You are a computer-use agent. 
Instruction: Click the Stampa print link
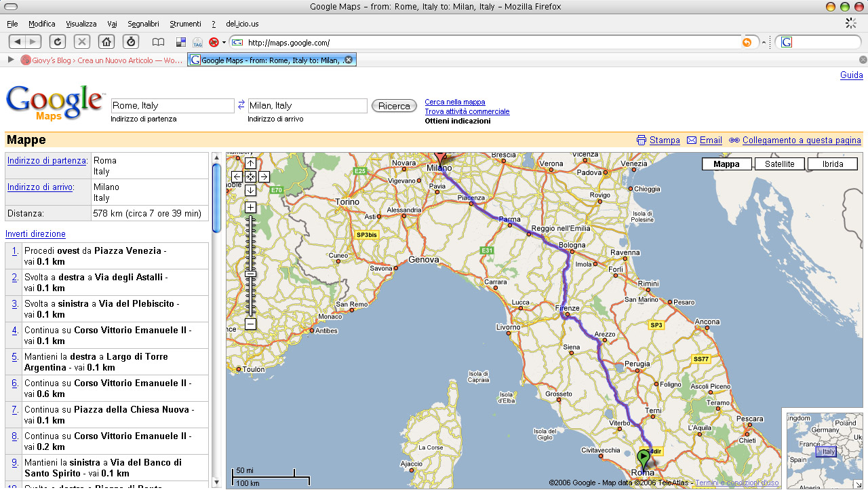665,140
